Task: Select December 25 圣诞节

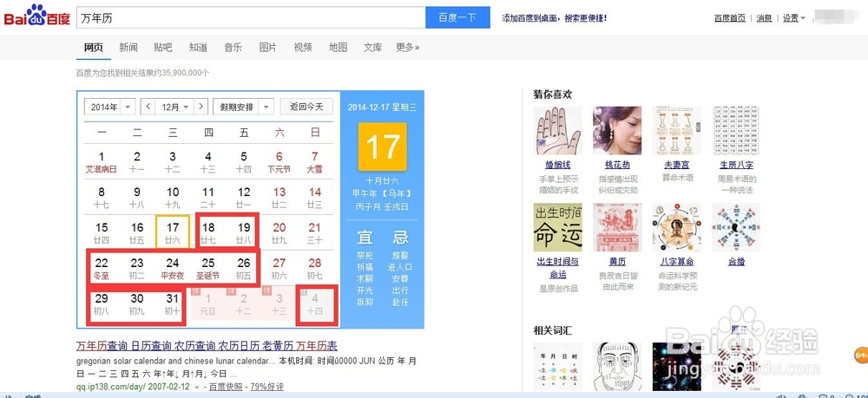Action: pos(208,269)
